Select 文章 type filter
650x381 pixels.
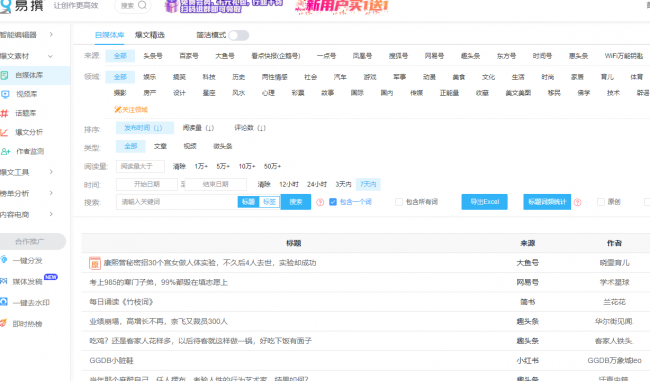pyautogui.click(x=160, y=146)
